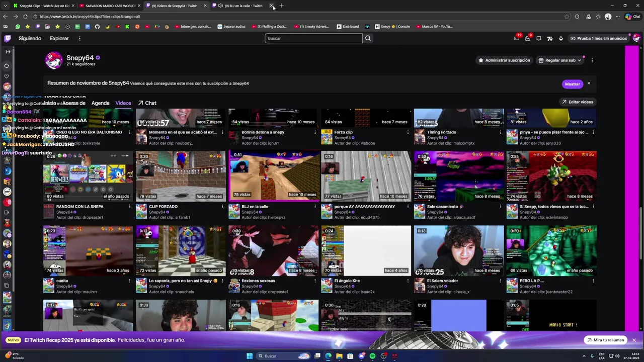
Task: Switch to browser tab SALVARON MARIO KART WORLD
Action: (x=109, y=6)
